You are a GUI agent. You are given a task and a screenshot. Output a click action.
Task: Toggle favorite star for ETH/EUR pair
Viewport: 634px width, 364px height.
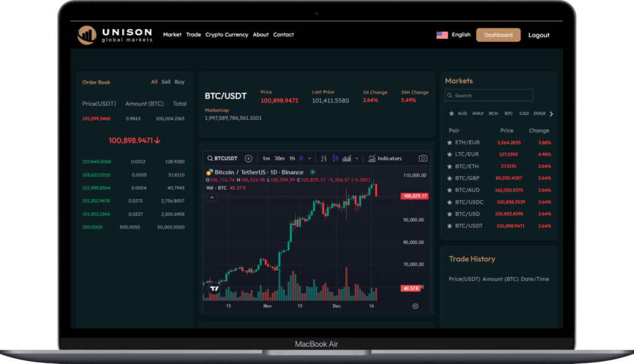pos(450,142)
